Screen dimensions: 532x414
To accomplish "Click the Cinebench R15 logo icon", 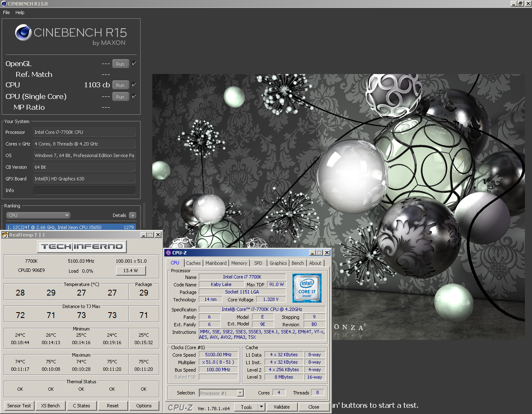I will (x=23, y=32).
